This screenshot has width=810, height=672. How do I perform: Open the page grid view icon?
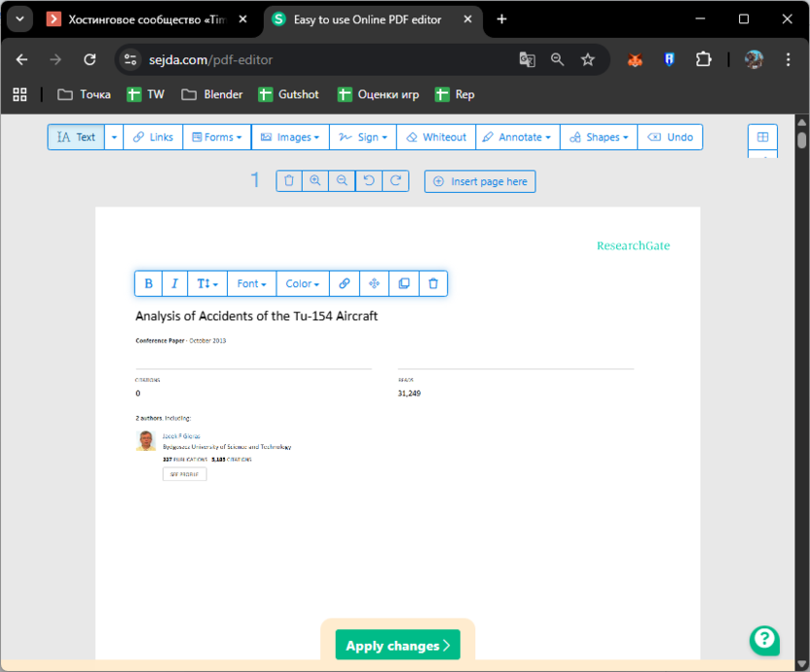[762, 137]
